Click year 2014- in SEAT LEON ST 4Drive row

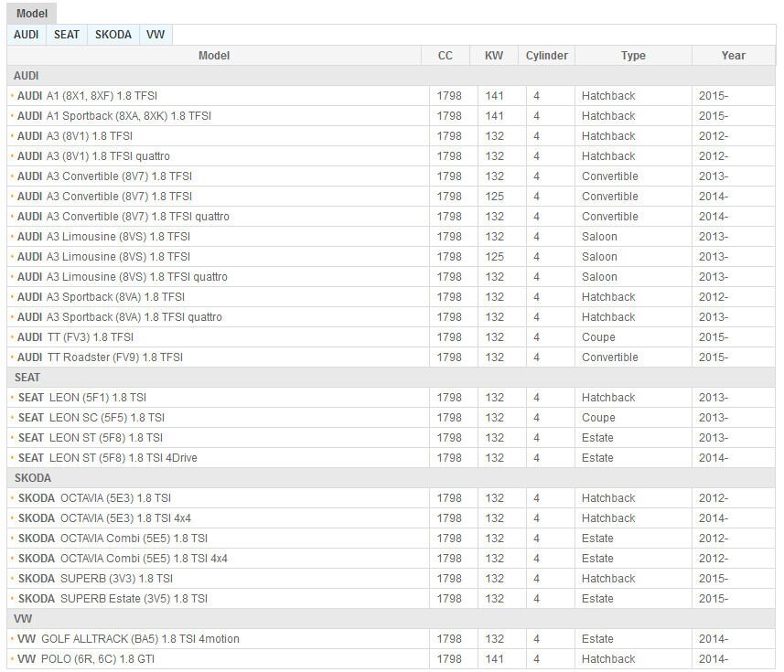click(x=714, y=458)
